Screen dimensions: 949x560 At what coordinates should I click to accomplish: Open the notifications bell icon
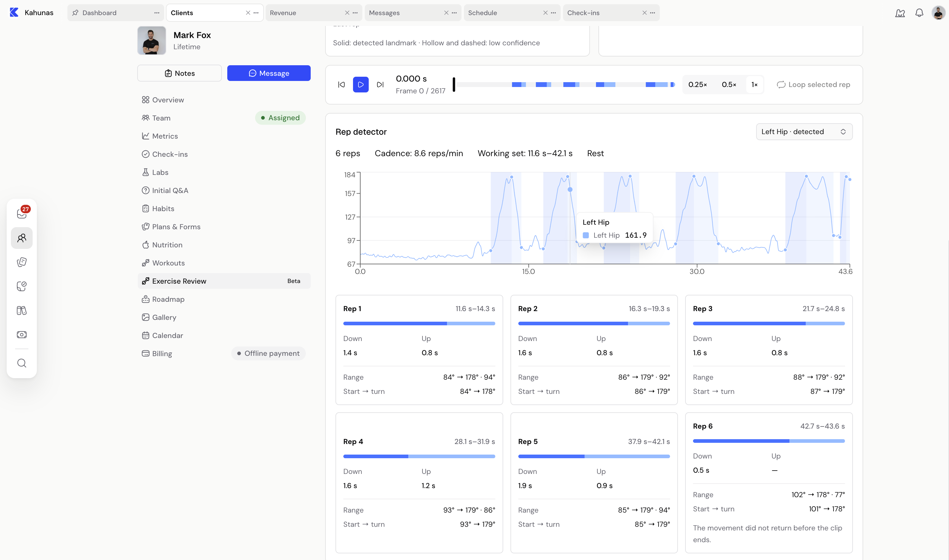(x=919, y=13)
